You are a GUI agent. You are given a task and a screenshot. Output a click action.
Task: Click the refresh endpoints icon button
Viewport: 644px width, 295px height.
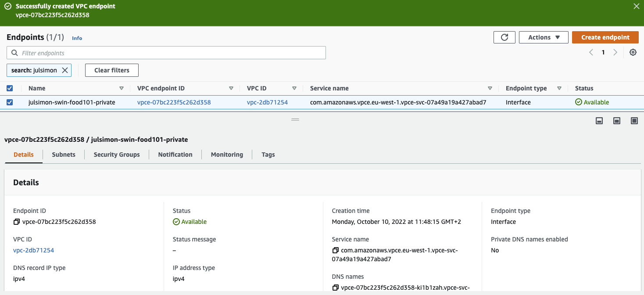[504, 37]
